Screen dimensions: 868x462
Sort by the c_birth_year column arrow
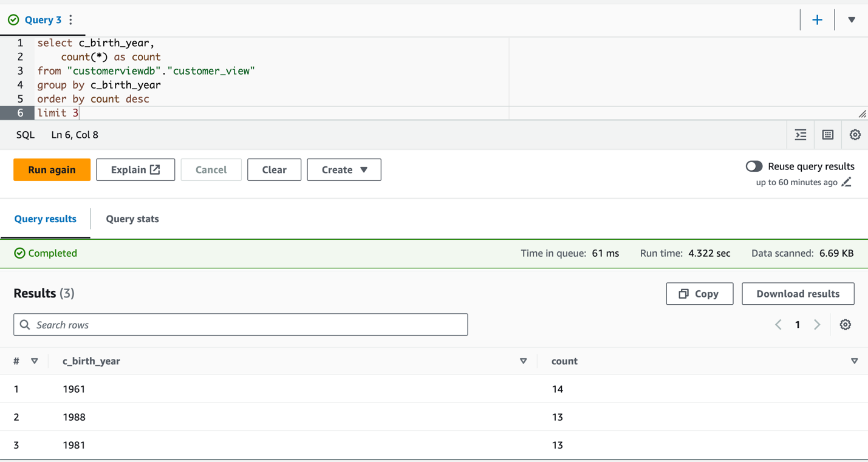coord(523,361)
